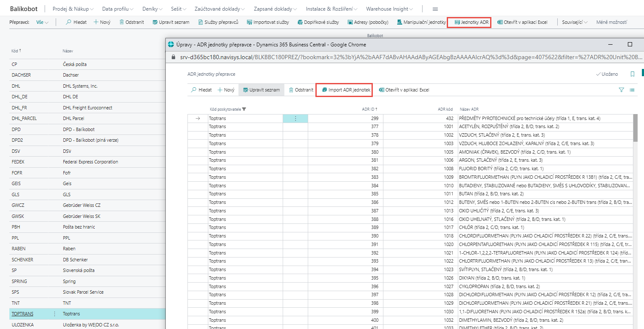Click Otevřít v aplikaci Excel in ADR window
The width and height of the screenshot is (644, 329).
click(404, 90)
